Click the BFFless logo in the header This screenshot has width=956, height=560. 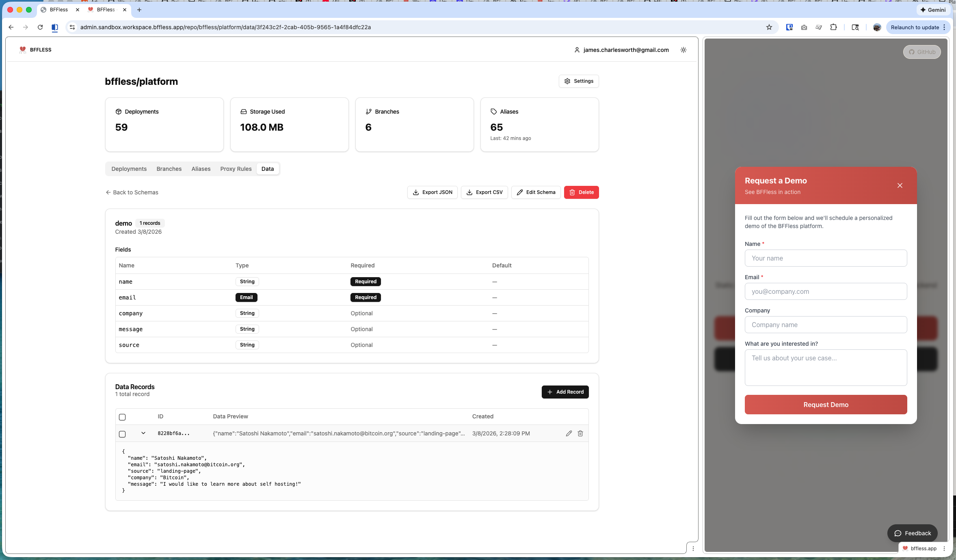tap(35, 50)
